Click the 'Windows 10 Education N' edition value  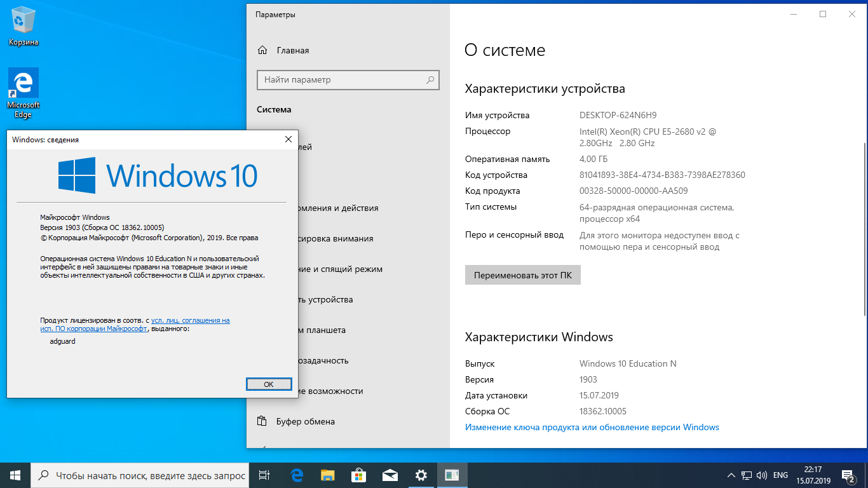(x=628, y=363)
